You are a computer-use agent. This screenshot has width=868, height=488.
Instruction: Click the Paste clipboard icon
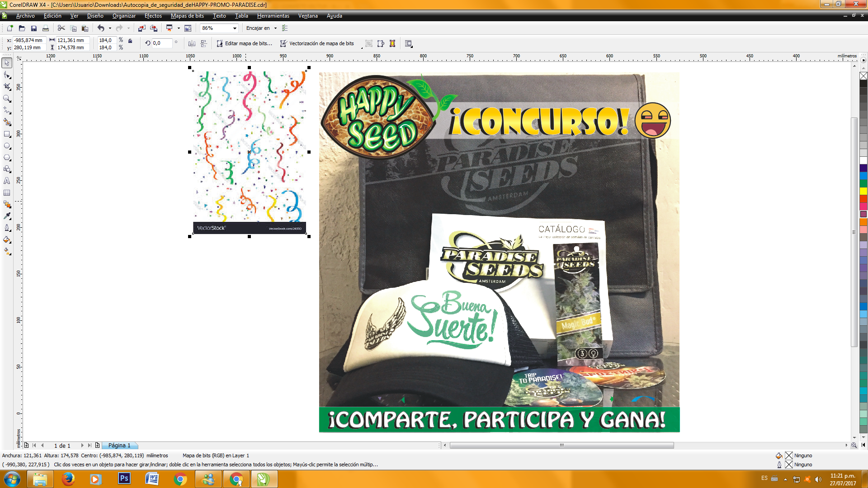[x=85, y=28]
